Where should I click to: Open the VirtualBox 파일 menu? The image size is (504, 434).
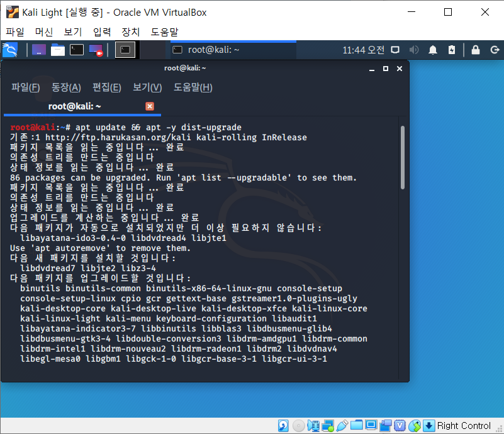pyautogui.click(x=15, y=32)
